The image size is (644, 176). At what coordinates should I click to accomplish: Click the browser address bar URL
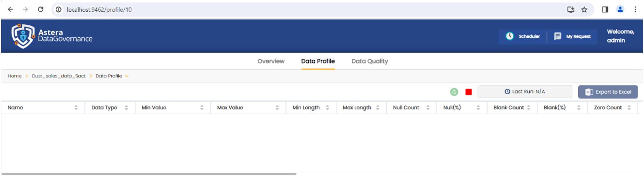99,10
